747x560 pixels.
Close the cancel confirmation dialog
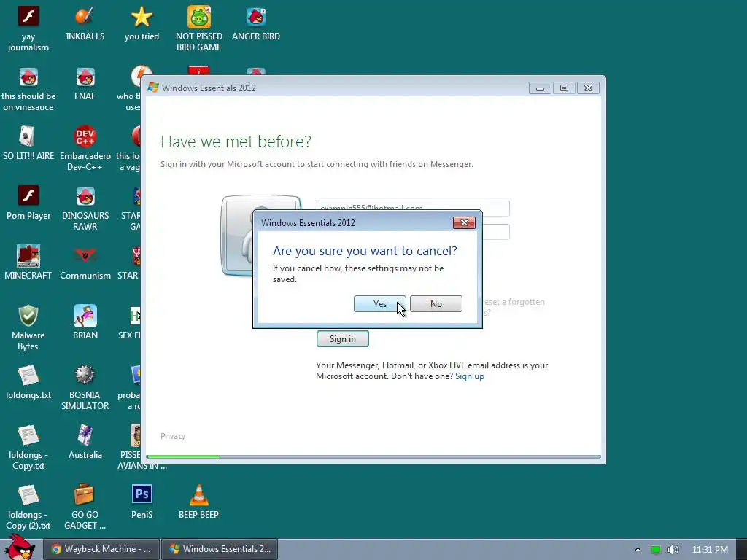[464, 223]
